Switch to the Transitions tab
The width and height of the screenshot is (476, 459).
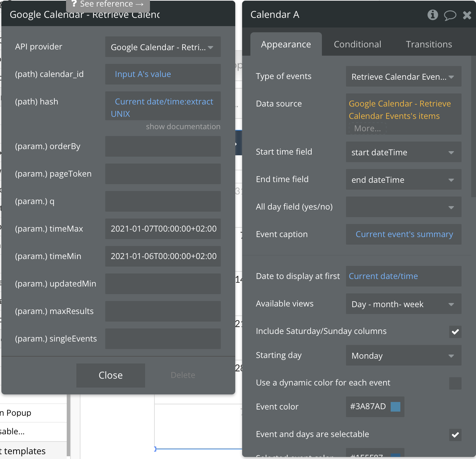click(x=429, y=44)
